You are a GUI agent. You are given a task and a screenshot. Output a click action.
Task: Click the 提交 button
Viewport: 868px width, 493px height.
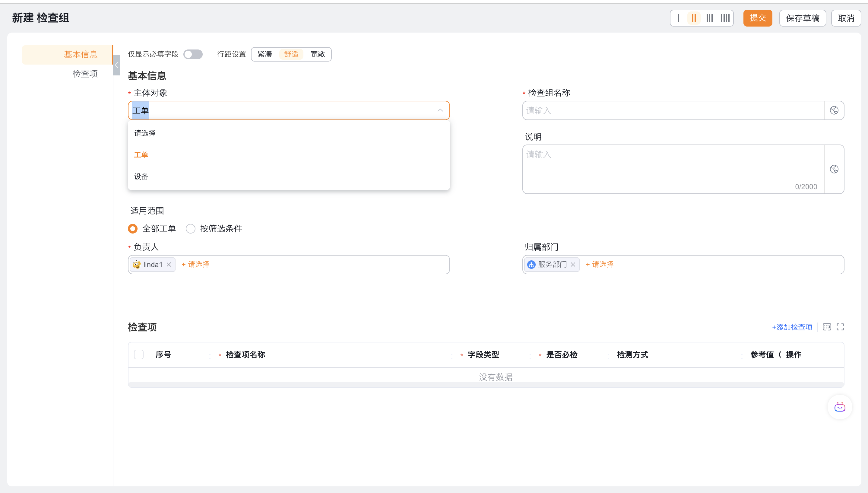click(757, 18)
